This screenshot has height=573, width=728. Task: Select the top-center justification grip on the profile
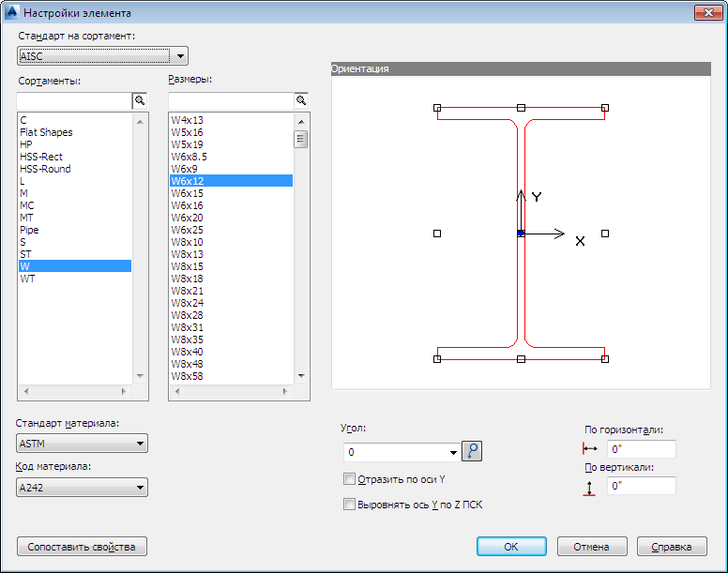(521, 108)
